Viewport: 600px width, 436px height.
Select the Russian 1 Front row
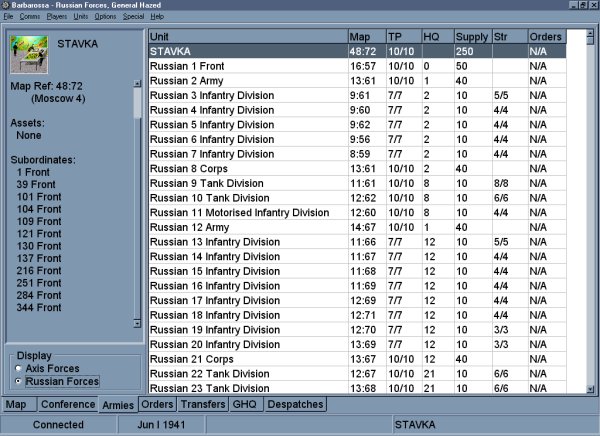pyautogui.click(x=357, y=66)
